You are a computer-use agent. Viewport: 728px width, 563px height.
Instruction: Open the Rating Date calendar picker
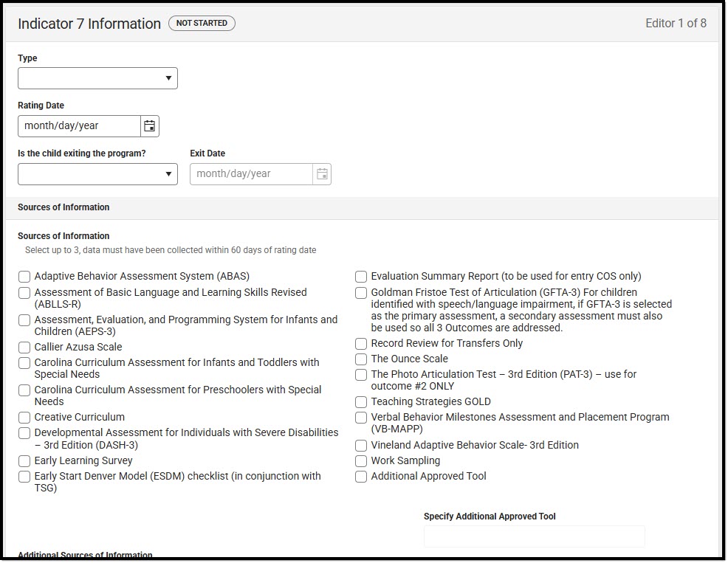click(149, 125)
